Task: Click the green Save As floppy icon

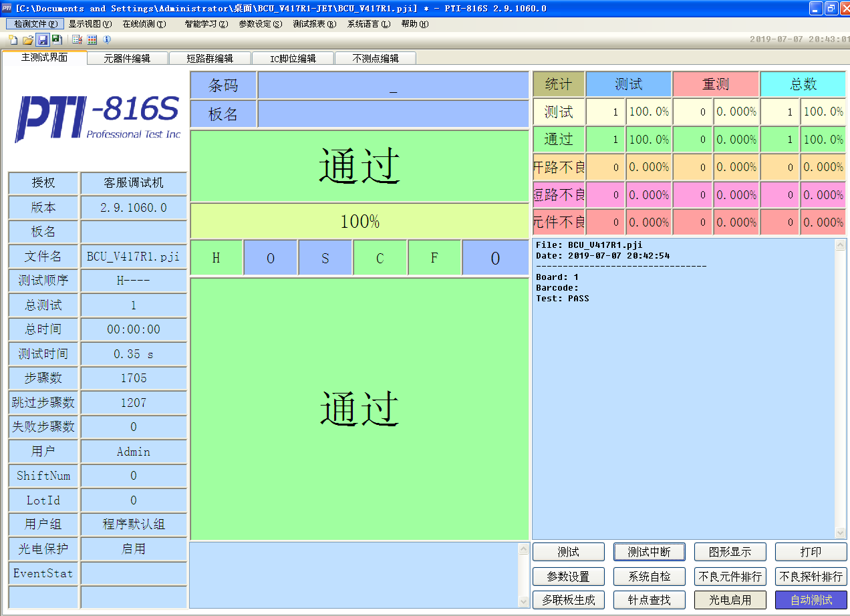Action: (57, 40)
